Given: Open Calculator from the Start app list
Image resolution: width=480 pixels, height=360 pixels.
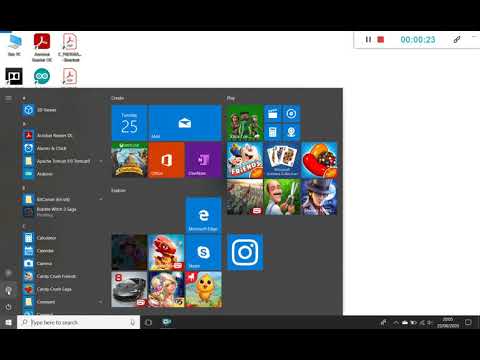Looking at the screenshot, I should [62, 238].
